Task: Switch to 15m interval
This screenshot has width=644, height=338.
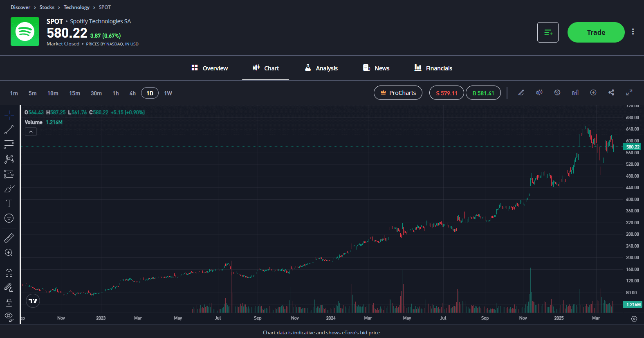Action: (74, 93)
